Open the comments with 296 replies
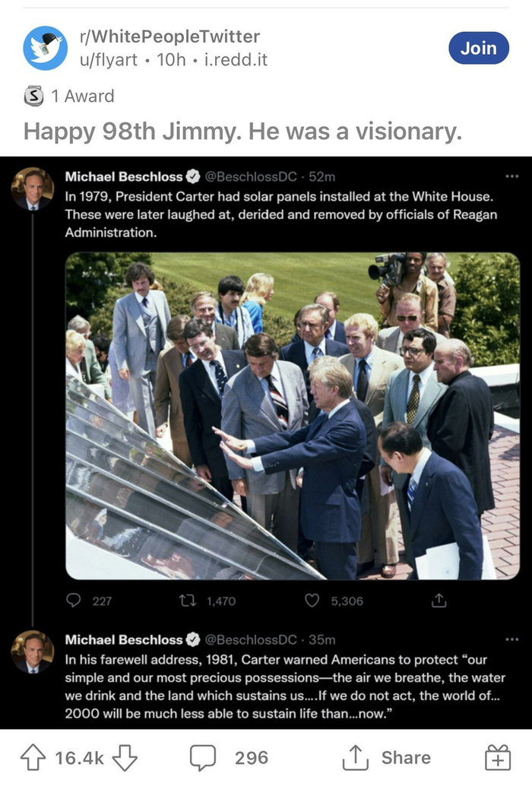Image resolution: width=532 pixels, height=786 pixels. (x=230, y=757)
